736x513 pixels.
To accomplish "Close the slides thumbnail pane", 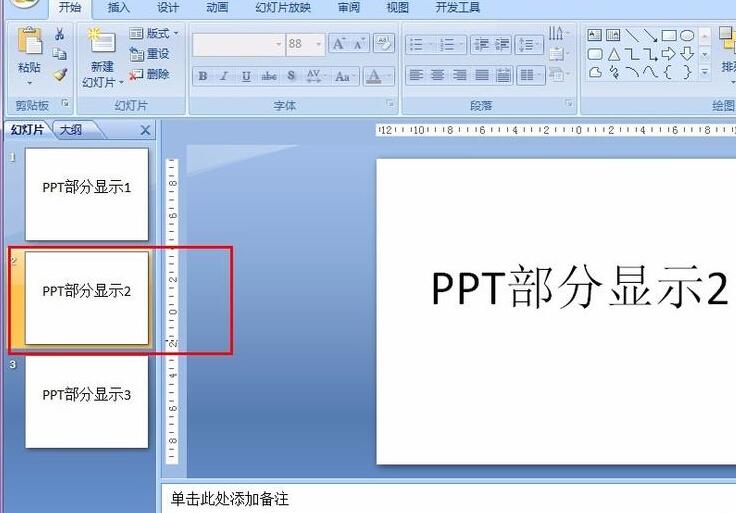I will click(x=146, y=130).
